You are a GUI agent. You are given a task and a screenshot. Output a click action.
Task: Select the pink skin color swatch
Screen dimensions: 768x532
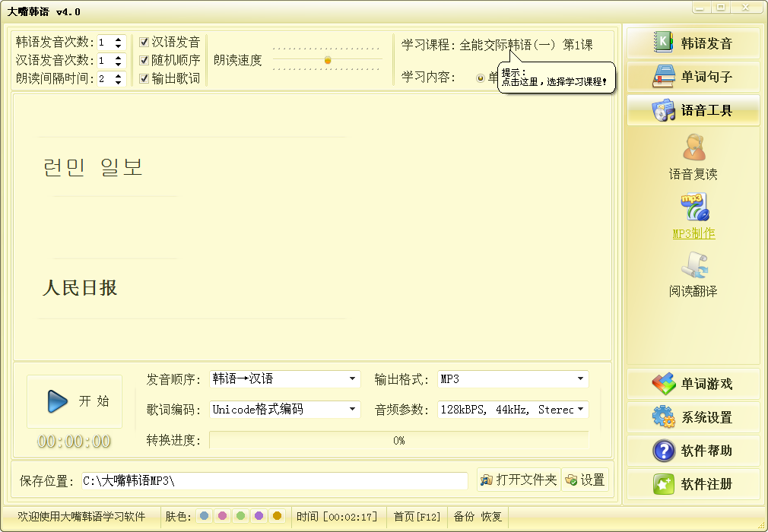222,516
